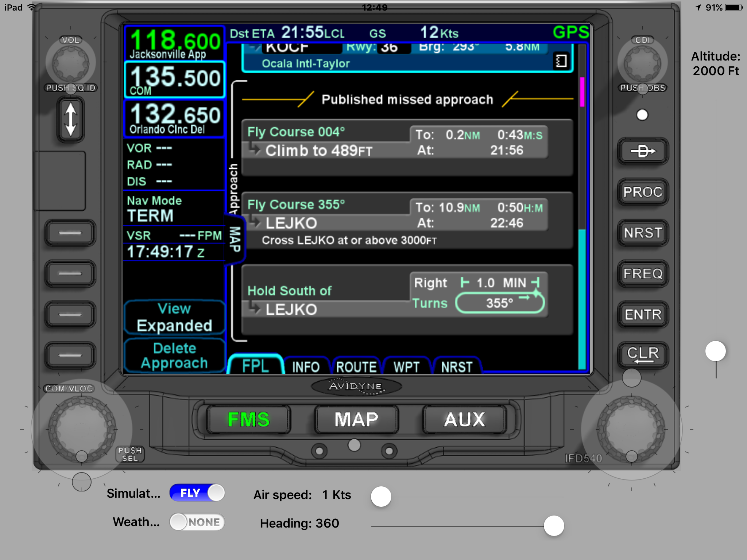Open the MAP side tab
747x560 pixels.
click(235, 239)
